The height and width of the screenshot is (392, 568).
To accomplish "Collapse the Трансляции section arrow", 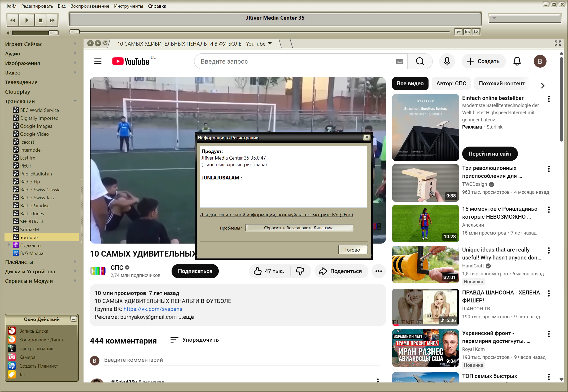I will [75, 101].
